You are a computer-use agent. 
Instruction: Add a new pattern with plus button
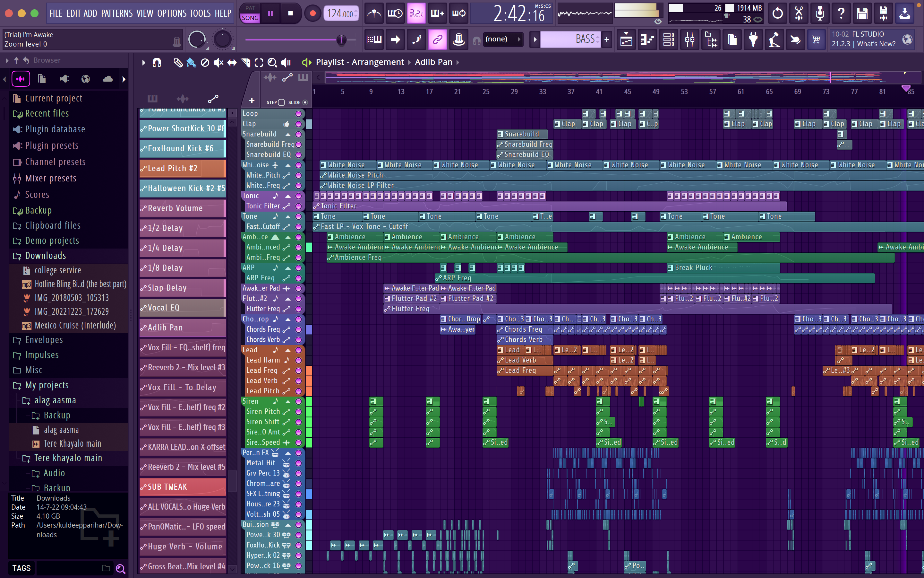coord(607,39)
